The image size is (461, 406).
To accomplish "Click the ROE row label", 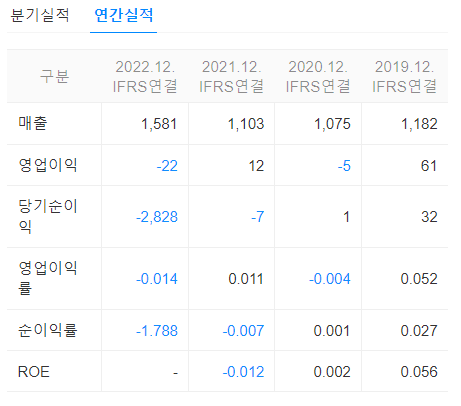I will click(34, 372).
